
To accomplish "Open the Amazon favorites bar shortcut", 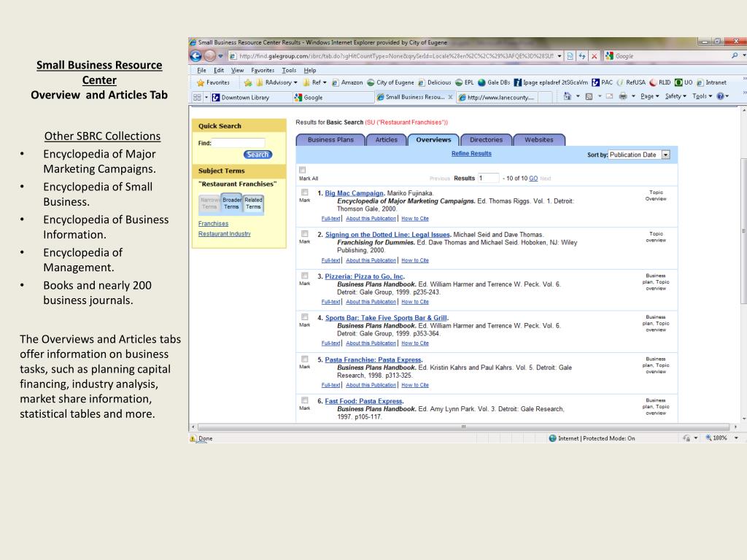I will point(347,82).
